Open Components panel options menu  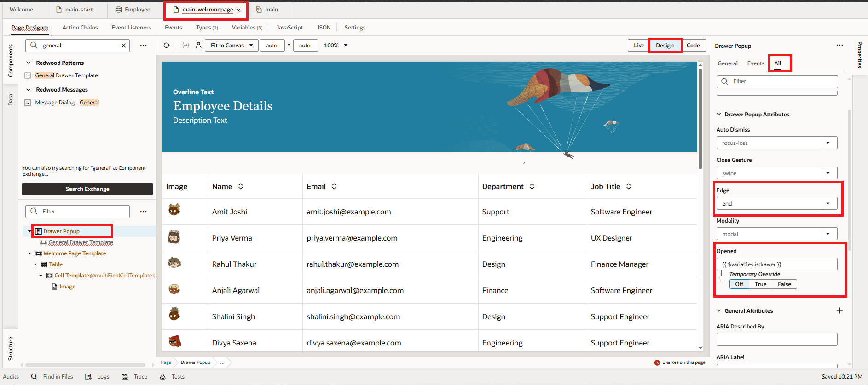[144, 46]
